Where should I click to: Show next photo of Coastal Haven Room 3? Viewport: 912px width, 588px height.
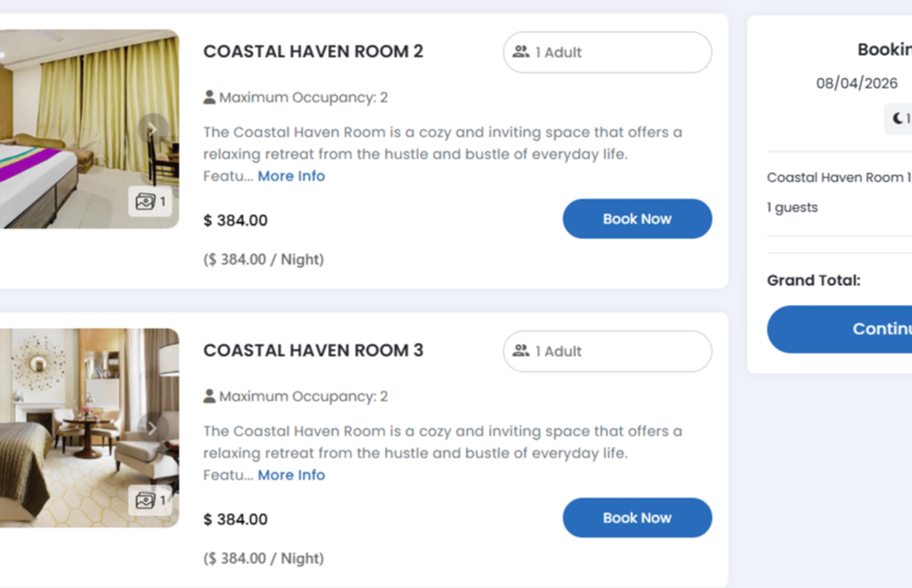click(153, 428)
